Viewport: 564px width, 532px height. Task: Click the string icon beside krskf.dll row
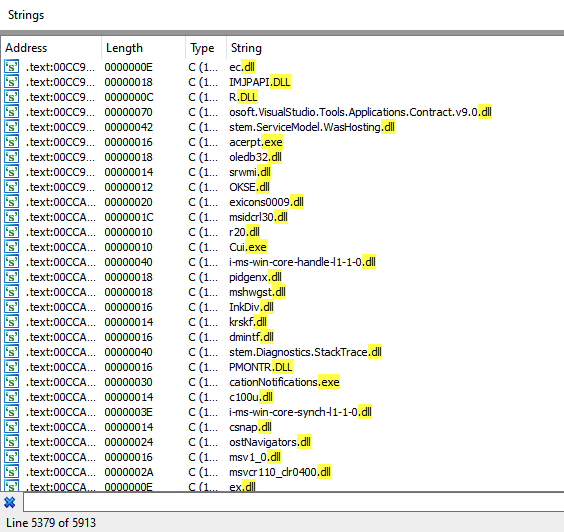point(12,322)
